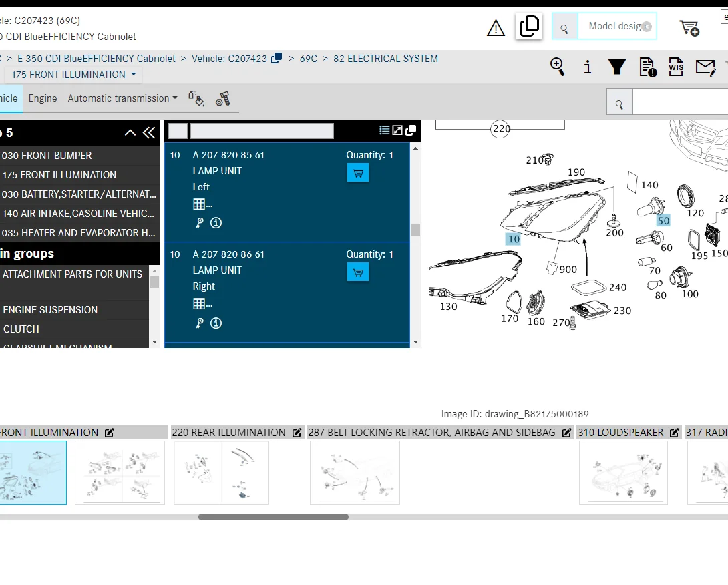Click breadcrumb 69C
The image size is (728, 585).
(x=309, y=59)
